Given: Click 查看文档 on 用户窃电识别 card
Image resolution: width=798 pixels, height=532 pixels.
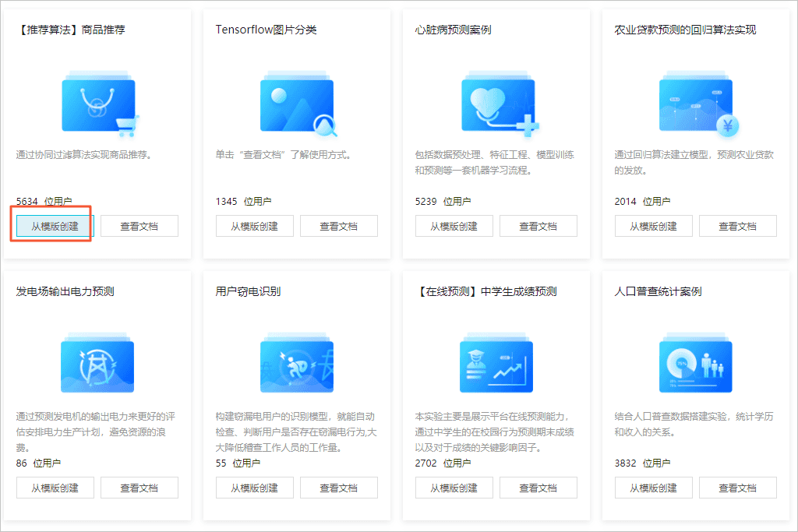Looking at the screenshot, I should tap(338, 488).
